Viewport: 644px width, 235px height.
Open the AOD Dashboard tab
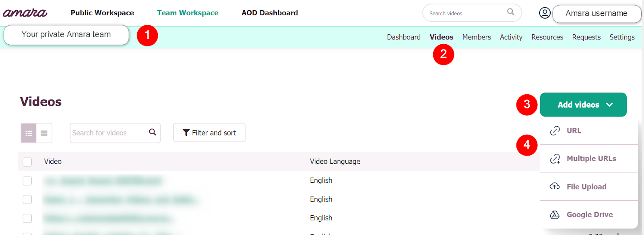tap(270, 13)
